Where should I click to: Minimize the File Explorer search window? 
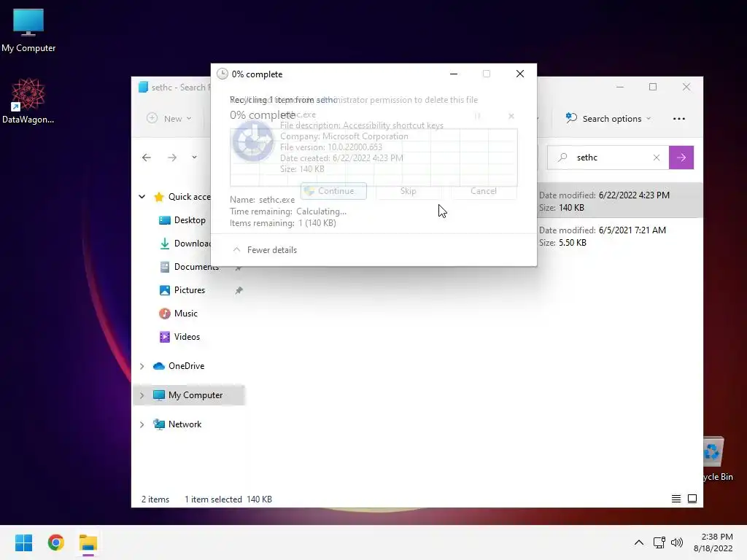[x=620, y=87]
